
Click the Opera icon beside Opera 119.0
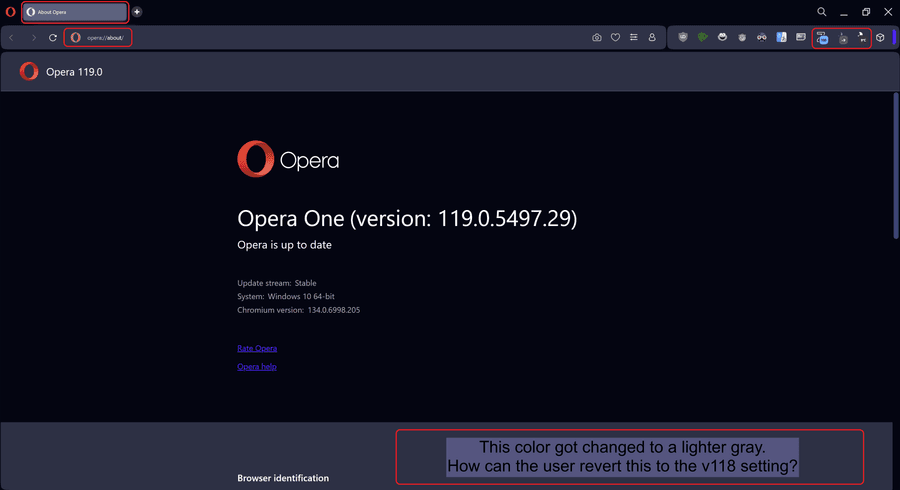pyautogui.click(x=29, y=71)
